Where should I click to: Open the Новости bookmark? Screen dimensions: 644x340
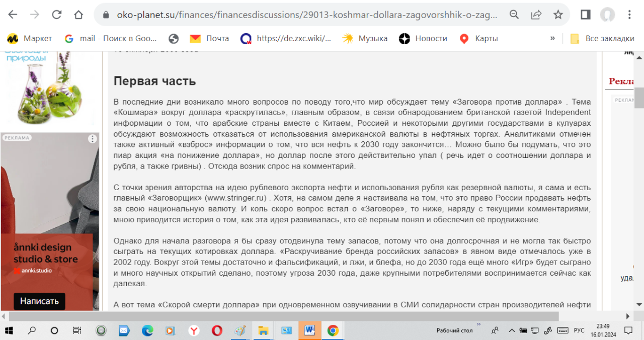(x=423, y=39)
